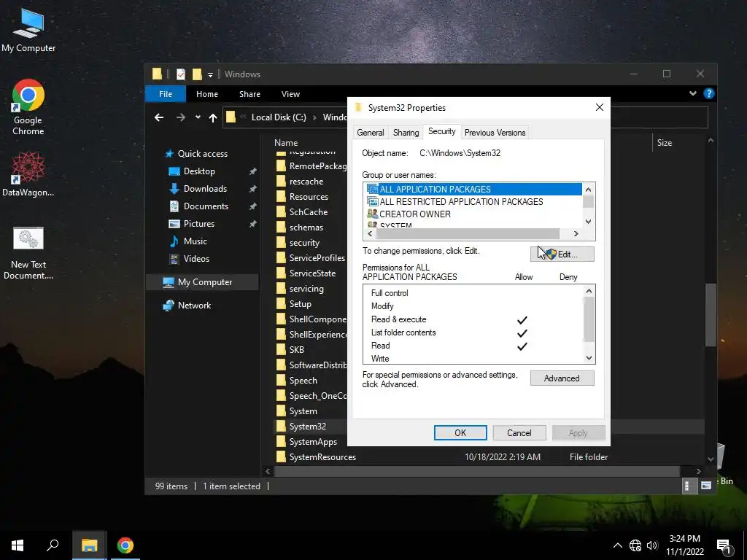Open the DataWagon desktop shortcut
Image resolution: width=747 pixels, height=560 pixels.
click(28, 174)
